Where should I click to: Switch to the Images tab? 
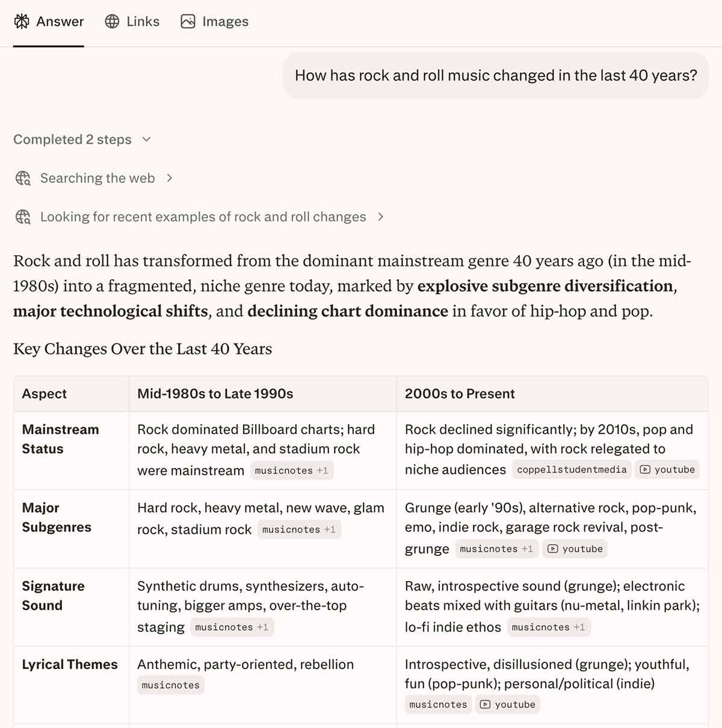215,22
